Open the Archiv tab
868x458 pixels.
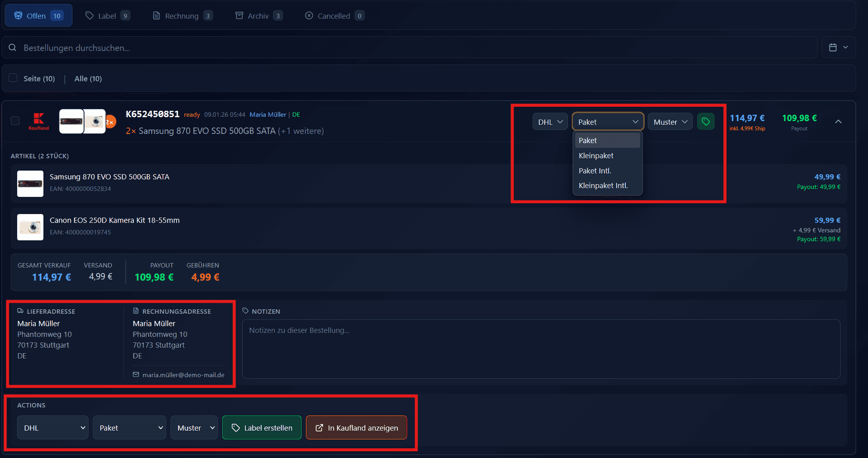tap(258, 16)
